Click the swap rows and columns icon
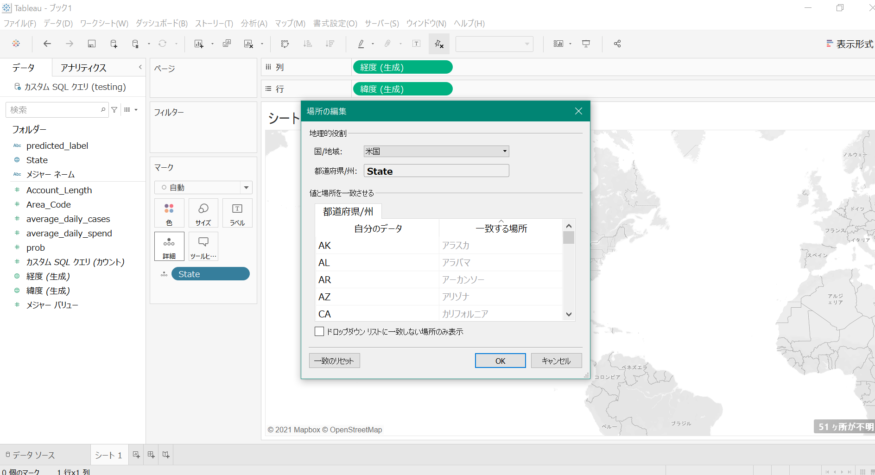Image resolution: width=875 pixels, height=475 pixels. point(285,44)
